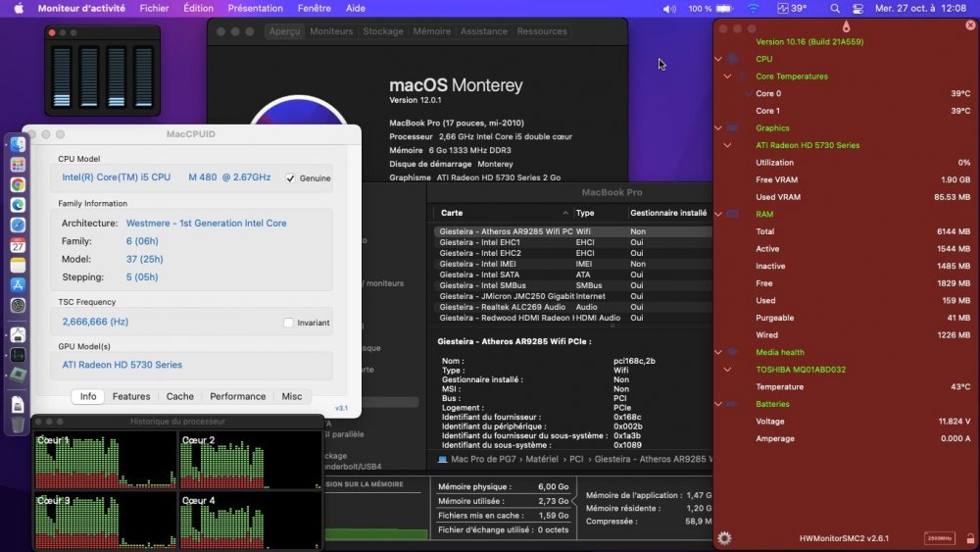Click Cœur 4 CPU history graph
Image resolution: width=980 pixels, height=552 pixels.
251,520
